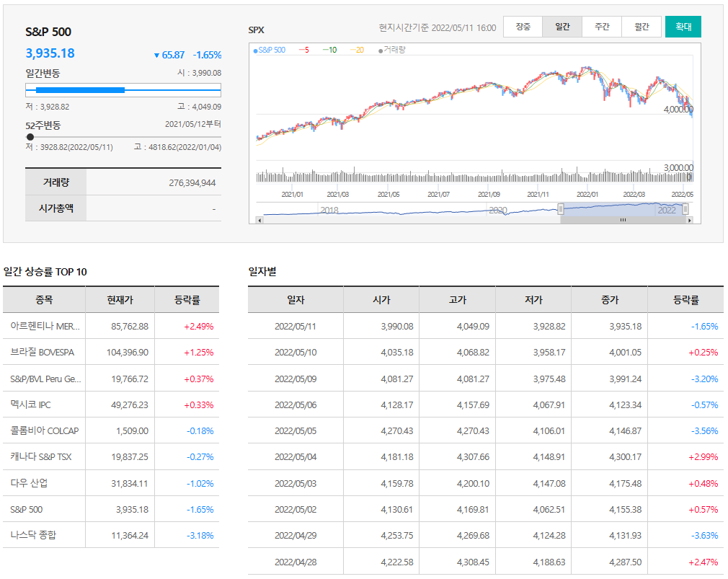Image resolution: width=728 pixels, height=579 pixels.
Task: Click the 저가 column header
Action: point(533,300)
